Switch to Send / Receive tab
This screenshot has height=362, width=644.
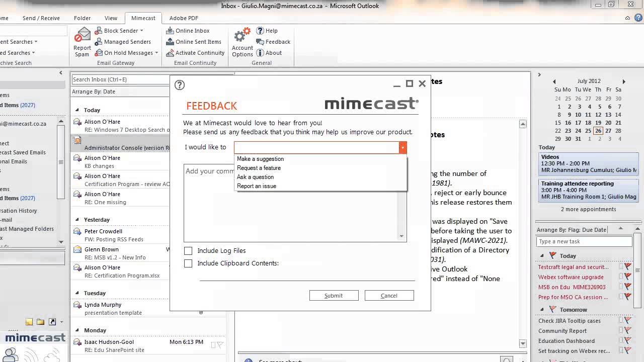[x=41, y=18]
